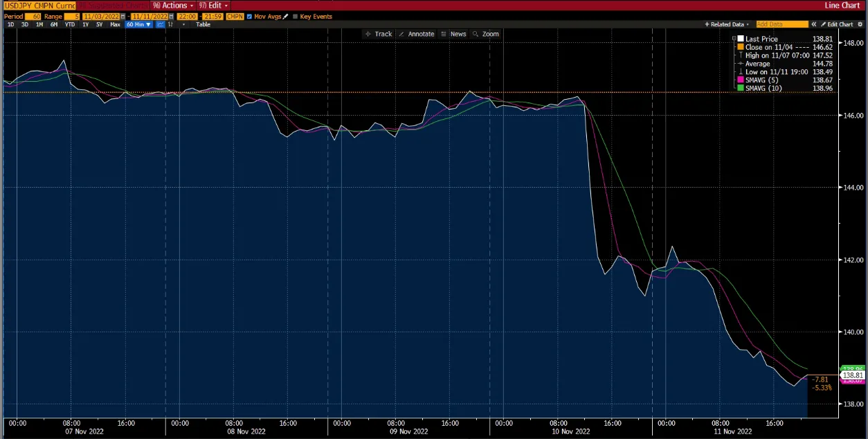This screenshot has width=868, height=439.
Task: Switch to the YTD range tab
Action: [69, 24]
